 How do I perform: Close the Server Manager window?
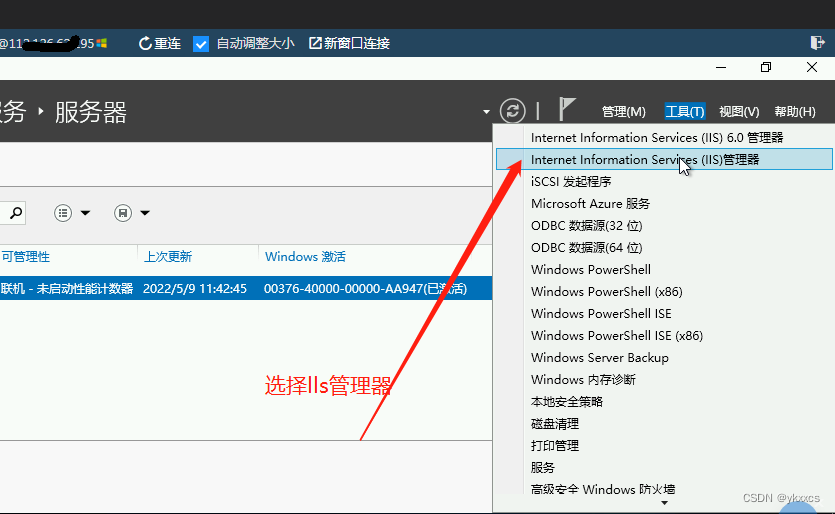point(812,67)
